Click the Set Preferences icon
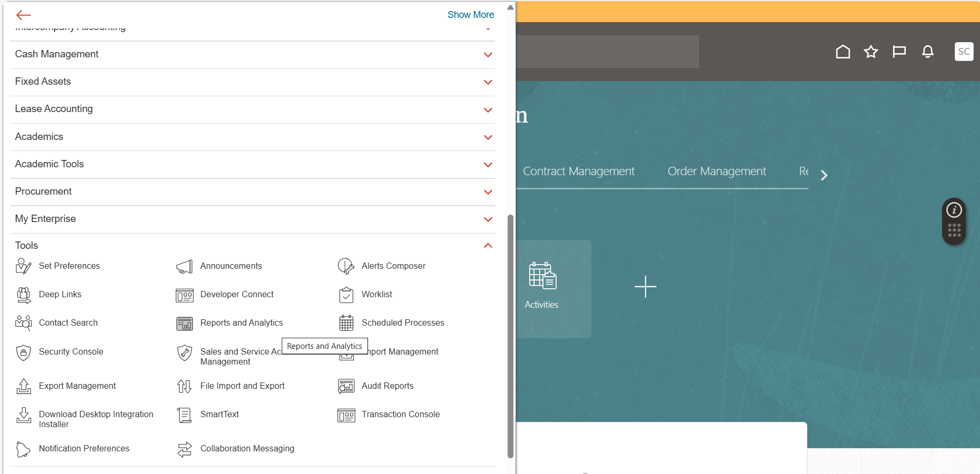Screen dimensions: 980x474 [x=24, y=266]
